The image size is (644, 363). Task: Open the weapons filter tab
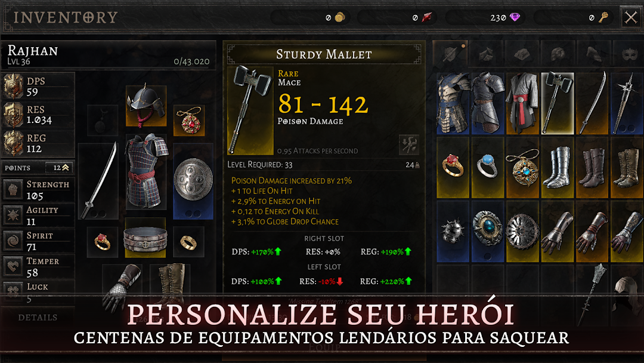[450, 54]
